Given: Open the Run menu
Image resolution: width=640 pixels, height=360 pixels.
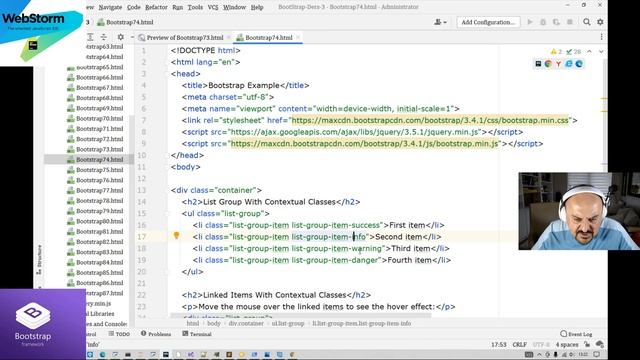Looking at the screenshot, I should coord(178,7).
